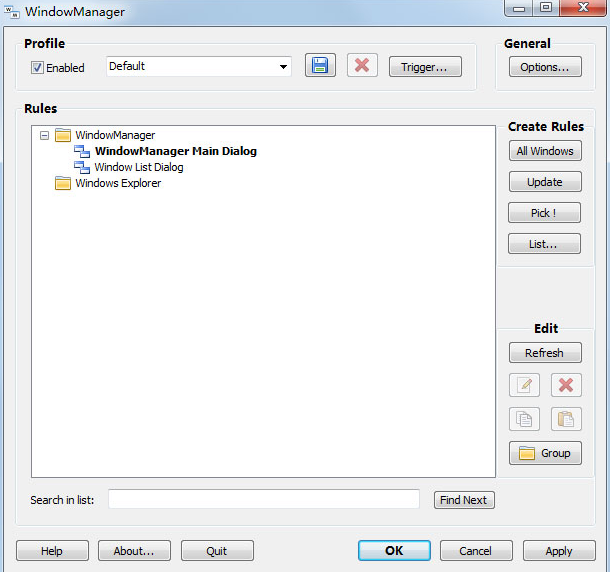Click the Cancel button
610x572 pixels.
click(x=476, y=551)
